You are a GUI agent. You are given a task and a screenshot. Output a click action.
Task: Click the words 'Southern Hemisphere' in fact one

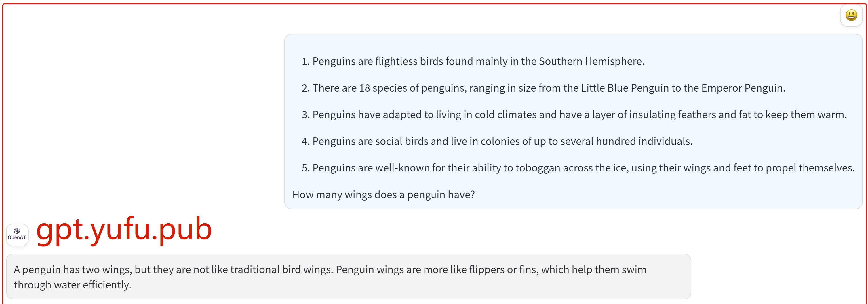pos(591,61)
